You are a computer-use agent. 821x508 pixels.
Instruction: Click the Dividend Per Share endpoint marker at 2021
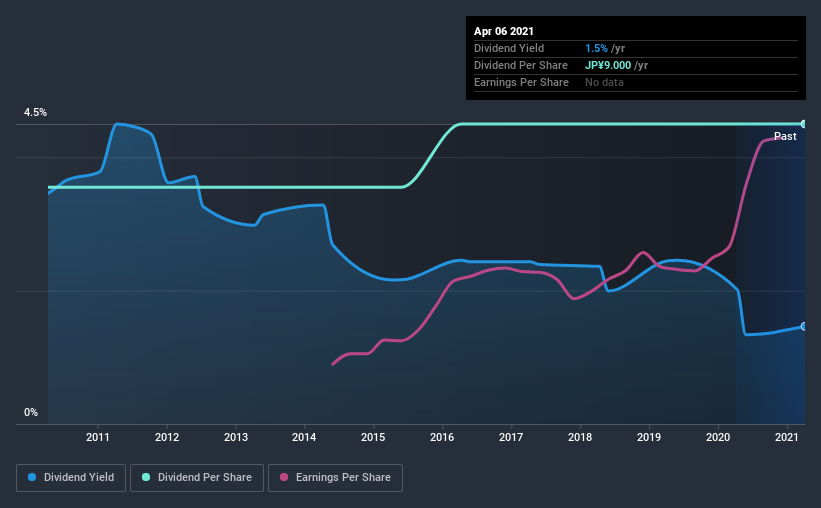803,124
